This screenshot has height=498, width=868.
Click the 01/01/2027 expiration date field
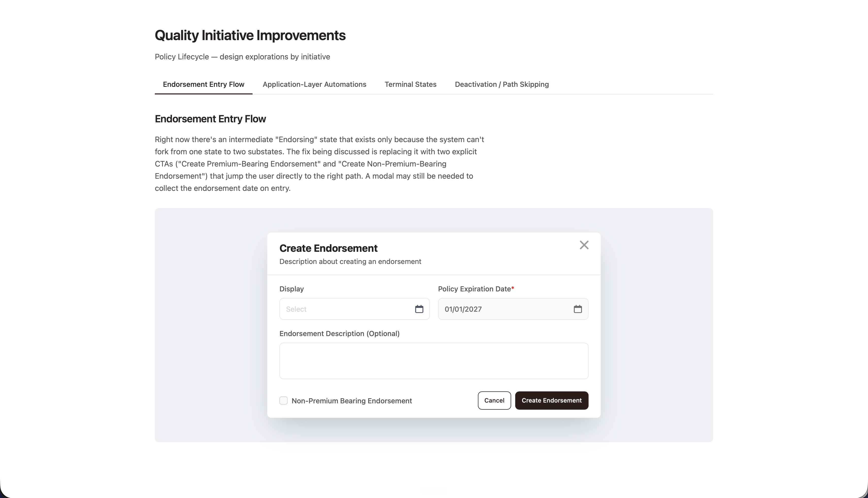coord(513,309)
